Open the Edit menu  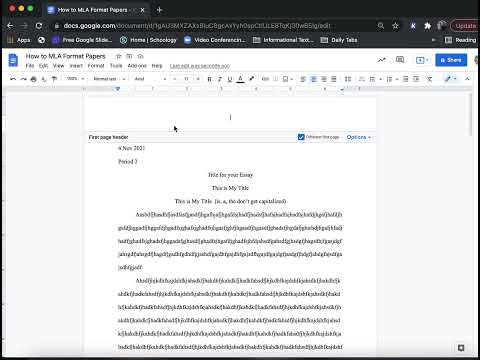pyautogui.click(x=43, y=66)
